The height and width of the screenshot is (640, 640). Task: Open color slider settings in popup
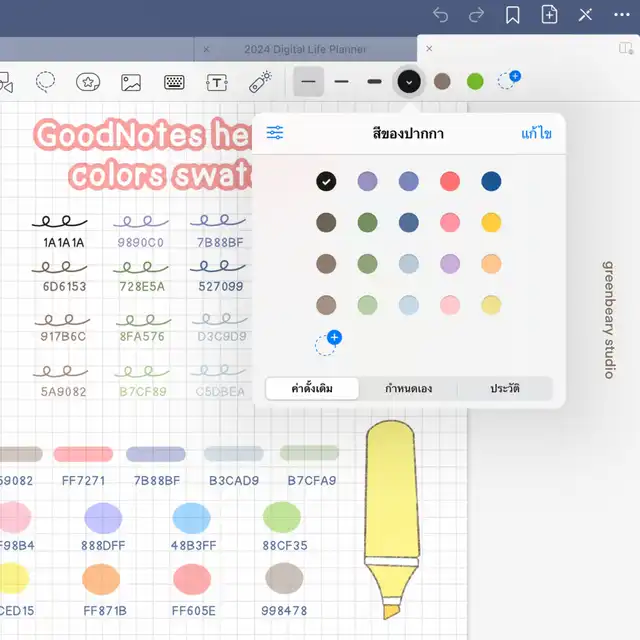point(275,133)
